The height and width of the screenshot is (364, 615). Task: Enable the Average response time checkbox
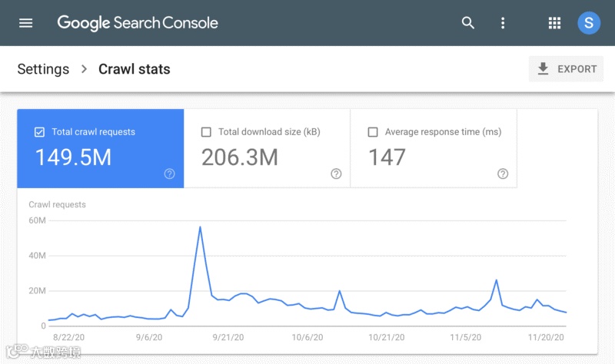point(373,132)
